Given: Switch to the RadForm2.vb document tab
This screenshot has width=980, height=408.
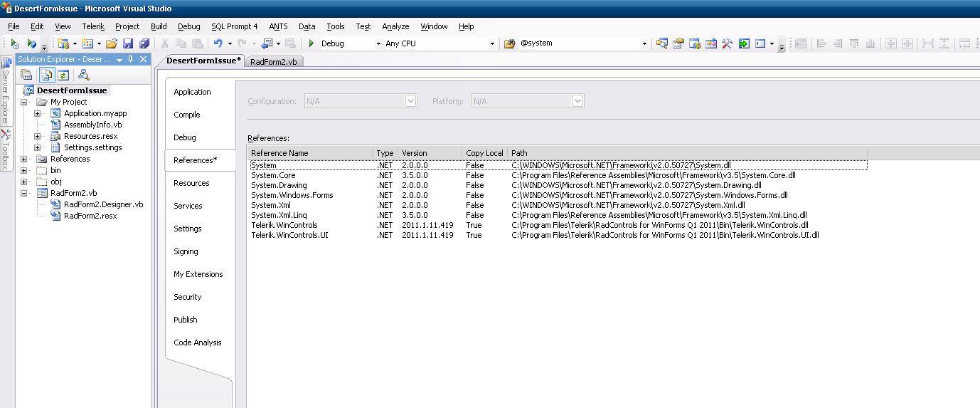Looking at the screenshot, I should (274, 61).
